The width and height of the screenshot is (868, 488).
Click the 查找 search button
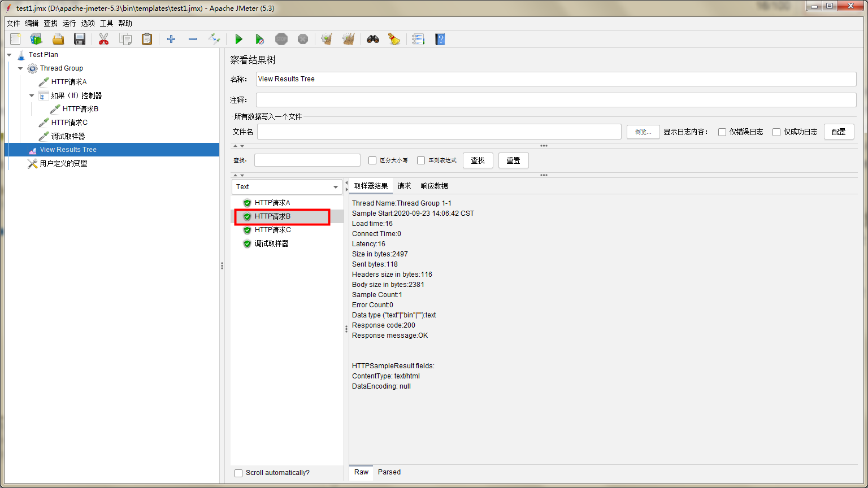[x=478, y=160]
